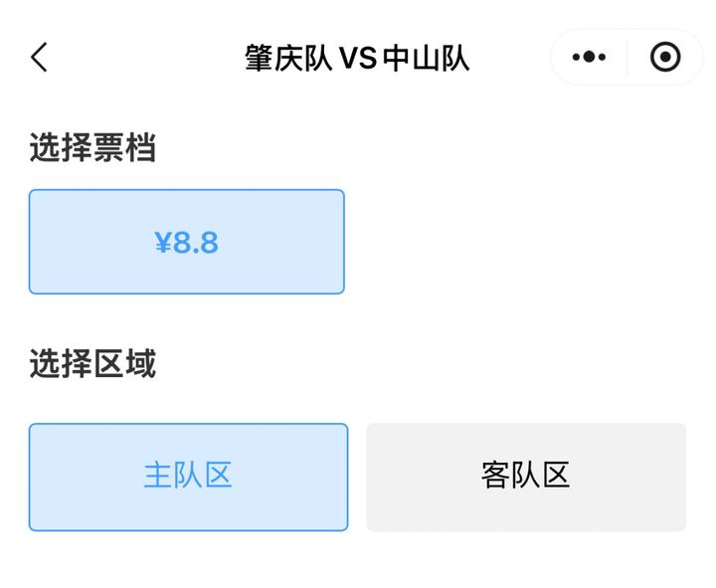Click the 选择票档 section heading
The height and width of the screenshot is (588, 716).
[92, 148]
